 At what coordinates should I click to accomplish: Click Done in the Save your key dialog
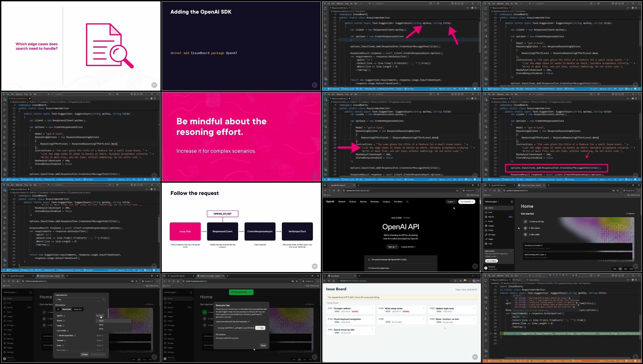pyautogui.click(x=263, y=345)
